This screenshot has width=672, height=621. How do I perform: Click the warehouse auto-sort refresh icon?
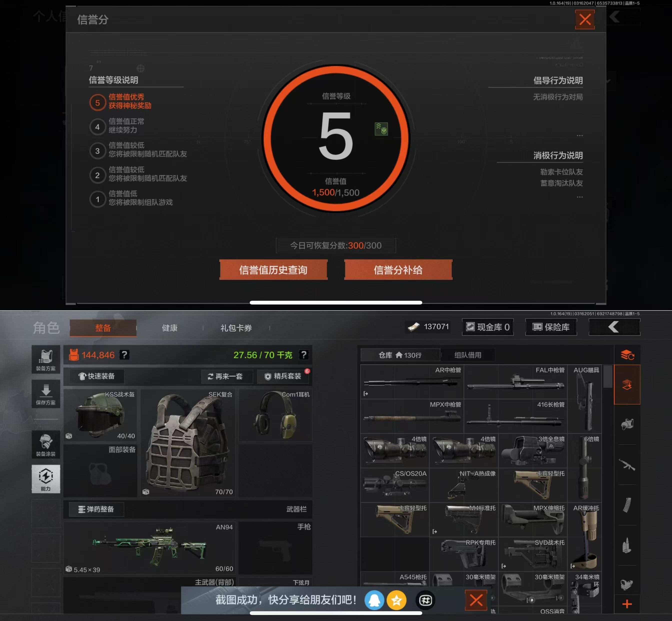point(627,355)
